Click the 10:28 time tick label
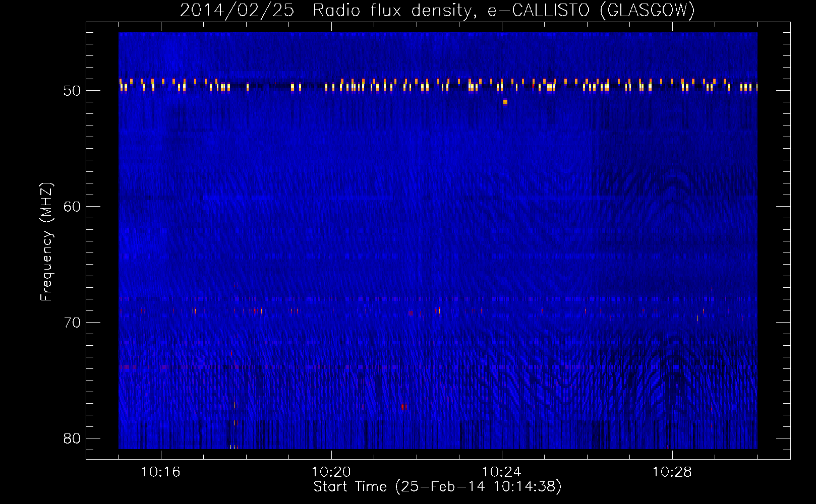Image resolution: width=816 pixels, height=504 pixels. pyautogui.click(x=672, y=472)
